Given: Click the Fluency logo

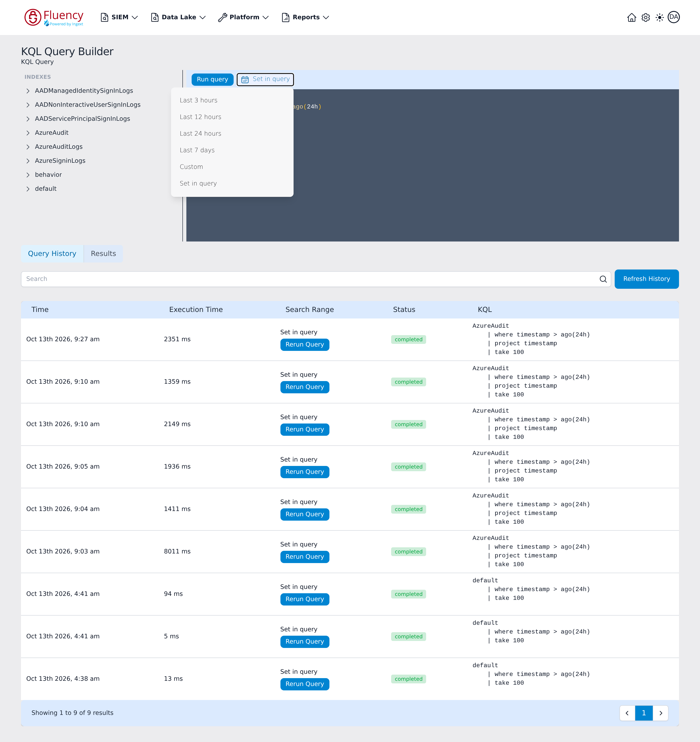Looking at the screenshot, I should pyautogui.click(x=54, y=17).
